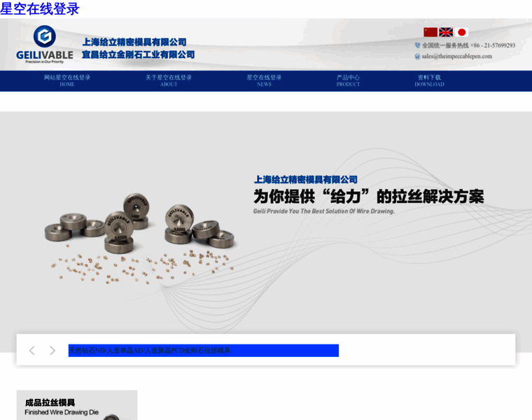Switch language using the Chinese flag
Viewport: 532px width, 420px height.
tap(430, 32)
